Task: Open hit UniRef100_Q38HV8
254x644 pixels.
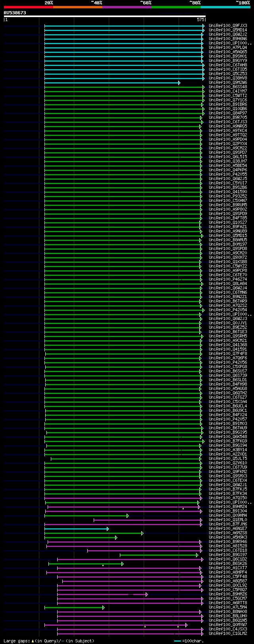Action: (228, 78)
